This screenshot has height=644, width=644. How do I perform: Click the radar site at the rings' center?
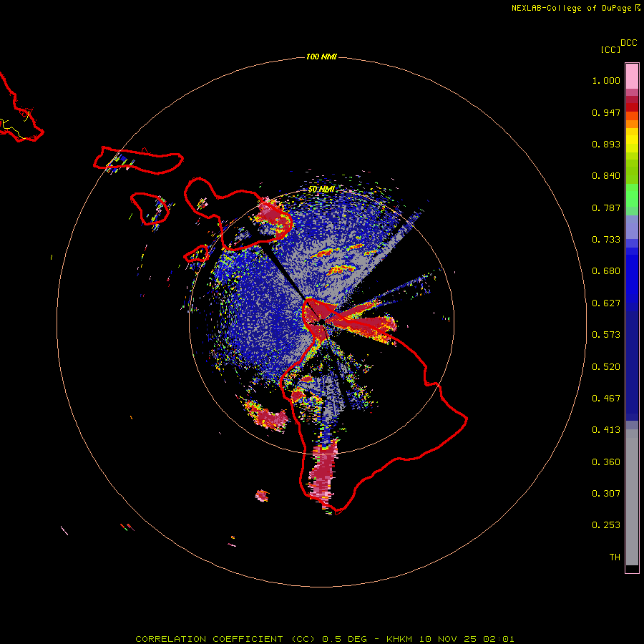pos(321,322)
